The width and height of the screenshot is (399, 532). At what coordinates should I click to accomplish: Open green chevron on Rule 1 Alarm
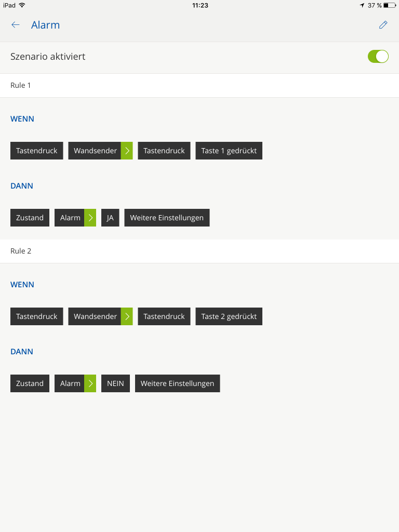90,218
